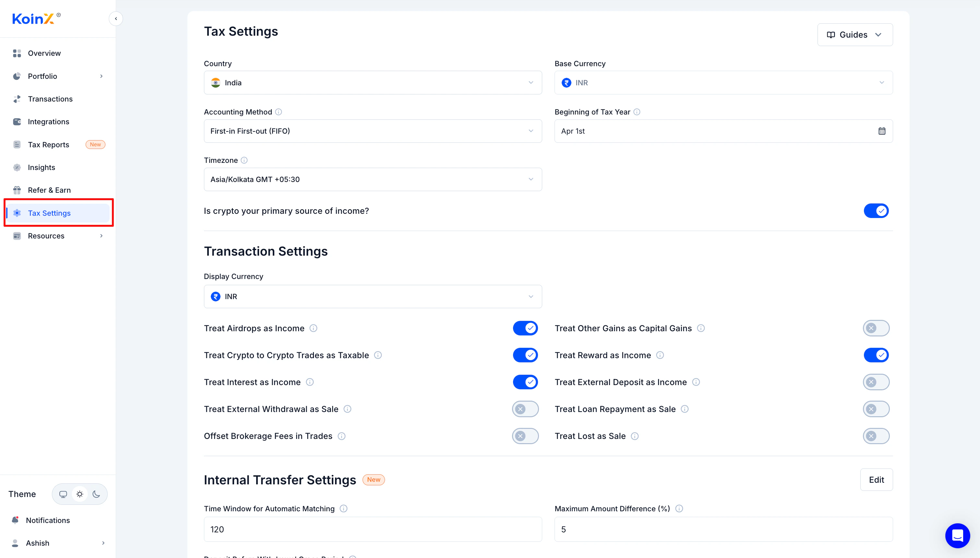The image size is (980, 558).
Task: Toggle Treat Other Gains as Capital Gains
Action: pyautogui.click(x=876, y=328)
